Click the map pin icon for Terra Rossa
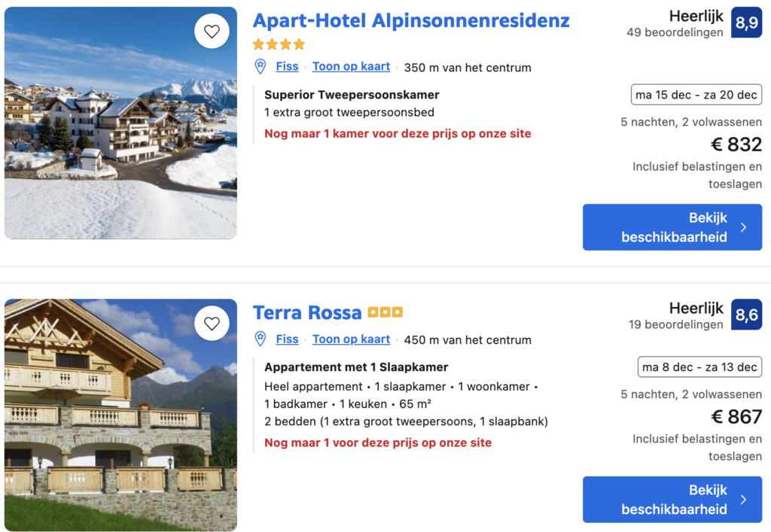This screenshot has height=532, width=771. (x=261, y=339)
